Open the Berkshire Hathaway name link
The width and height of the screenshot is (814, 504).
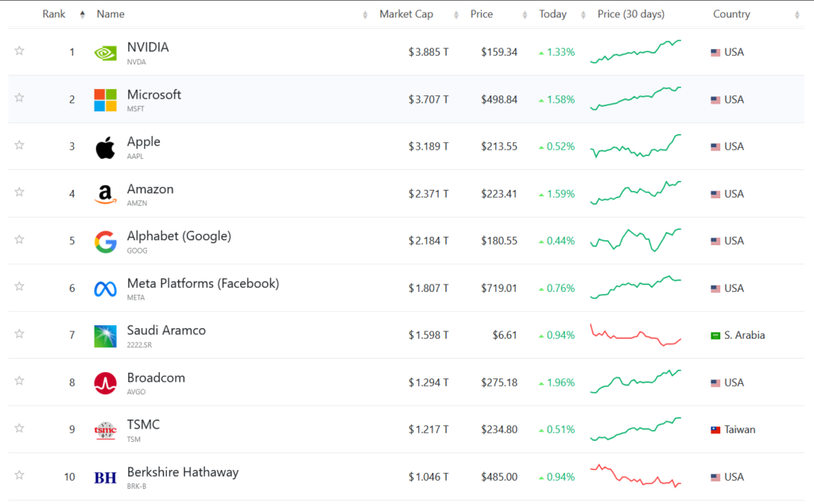[182, 472]
